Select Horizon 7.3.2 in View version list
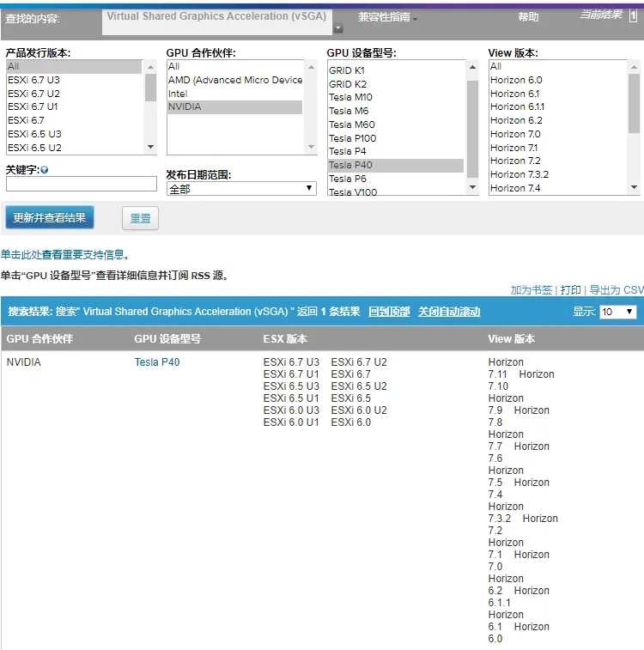 click(x=558, y=174)
